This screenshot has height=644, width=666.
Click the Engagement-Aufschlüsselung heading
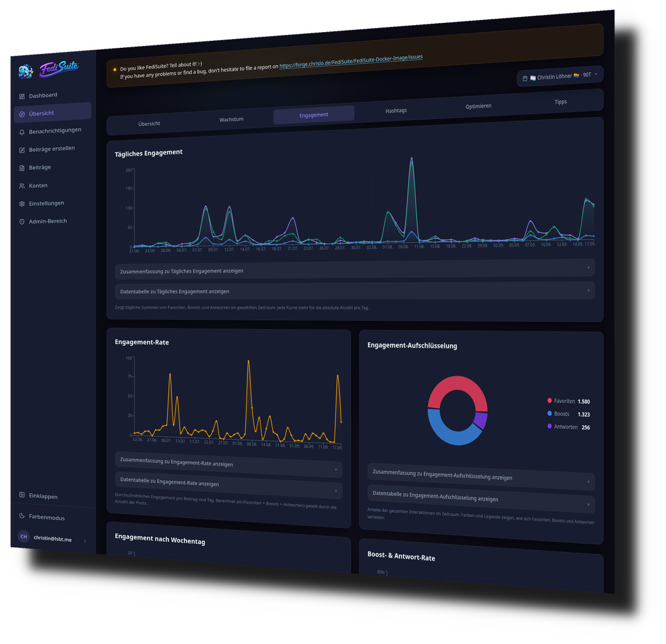(x=412, y=345)
